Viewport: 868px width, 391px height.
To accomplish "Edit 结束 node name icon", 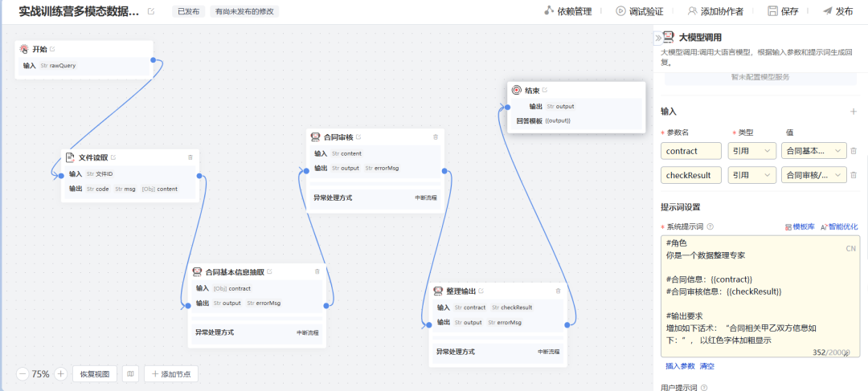I will coord(545,90).
